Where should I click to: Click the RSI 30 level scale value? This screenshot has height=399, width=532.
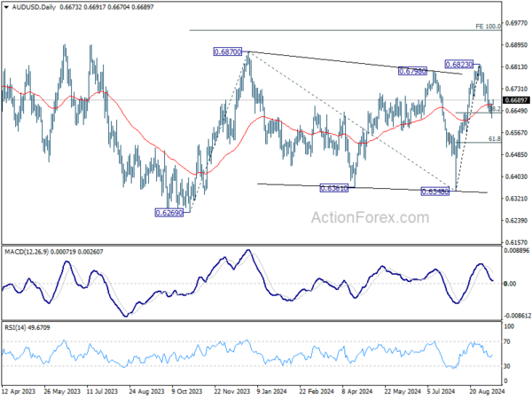(507, 366)
